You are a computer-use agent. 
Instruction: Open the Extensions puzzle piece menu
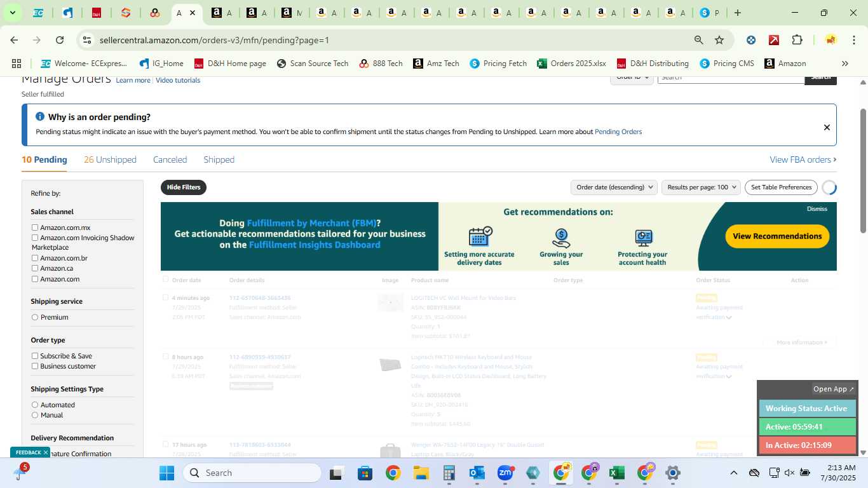pos(797,40)
